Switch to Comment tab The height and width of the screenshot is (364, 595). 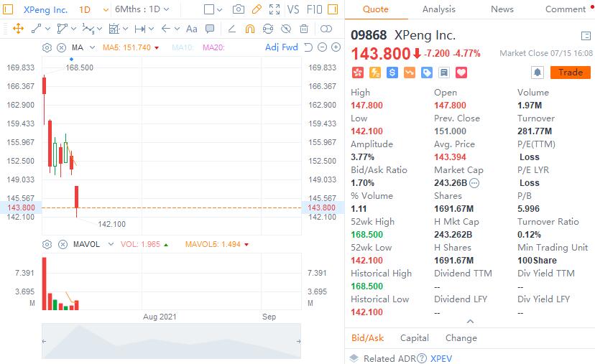point(566,9)
